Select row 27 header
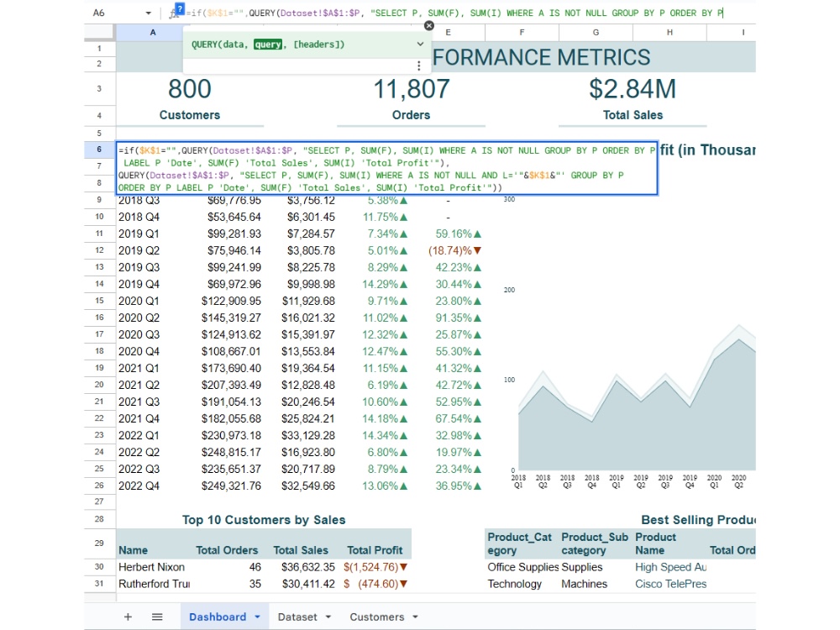840x630 pixels. pos(99,501)
